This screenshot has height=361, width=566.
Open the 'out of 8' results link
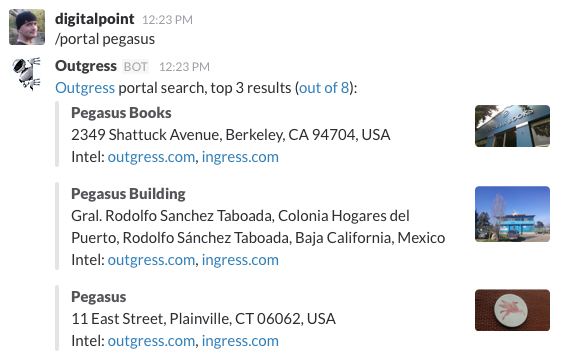[324, 88]
